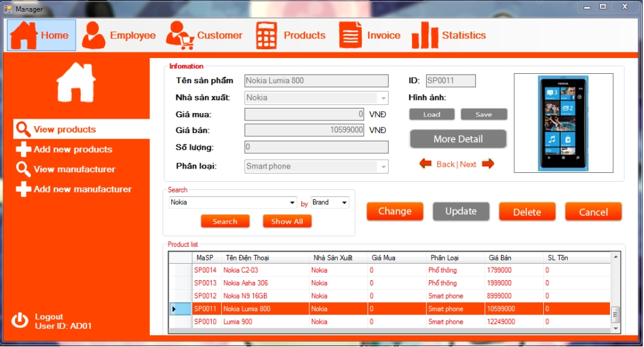Viewport: 644px width, 347px height.
Task: Select Add new manufacturer in sidebar
Action: click(x=83, y=189)
